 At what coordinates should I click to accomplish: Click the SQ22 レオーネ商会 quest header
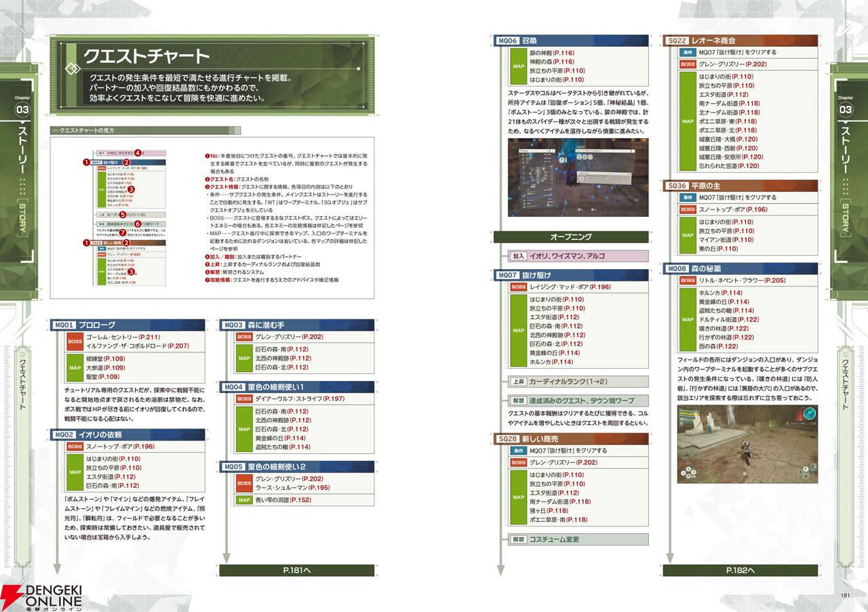tap(741, 41)
